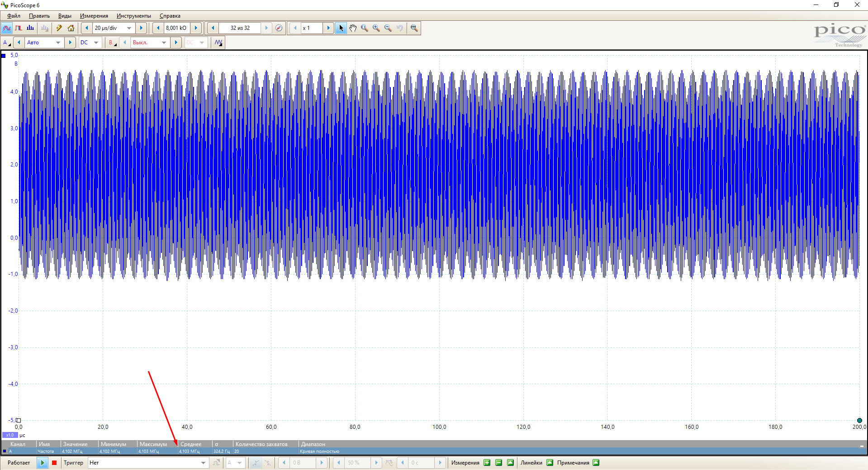Open channel A options button

click(7, 43)
